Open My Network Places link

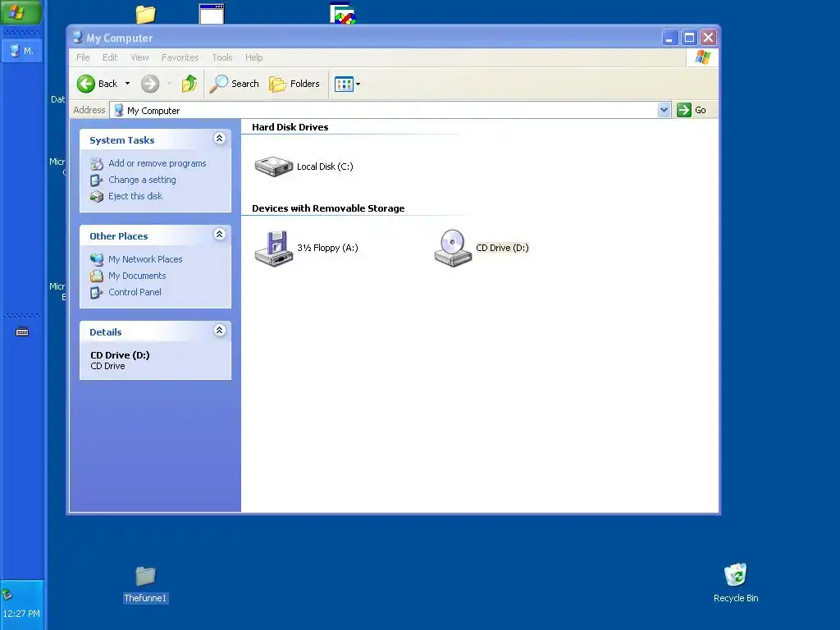145,259
